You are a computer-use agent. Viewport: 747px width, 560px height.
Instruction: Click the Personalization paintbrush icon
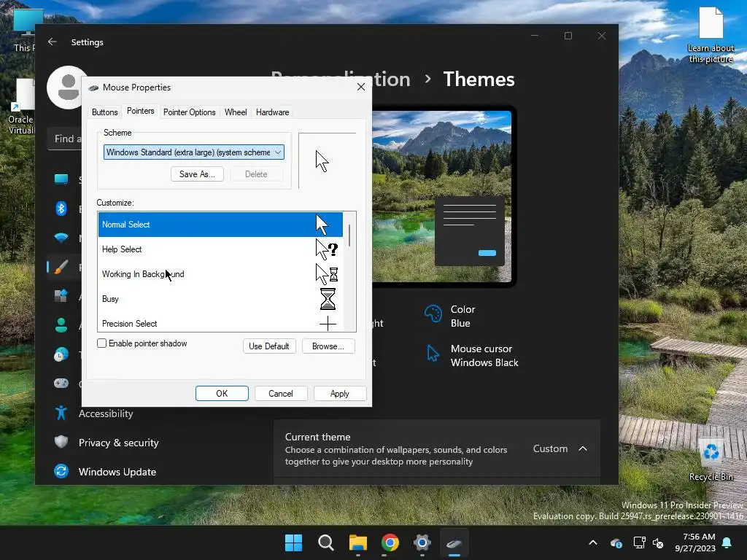(61, 267)
